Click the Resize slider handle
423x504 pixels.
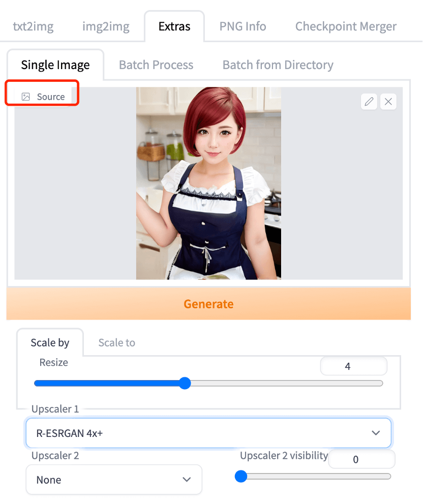185,383
